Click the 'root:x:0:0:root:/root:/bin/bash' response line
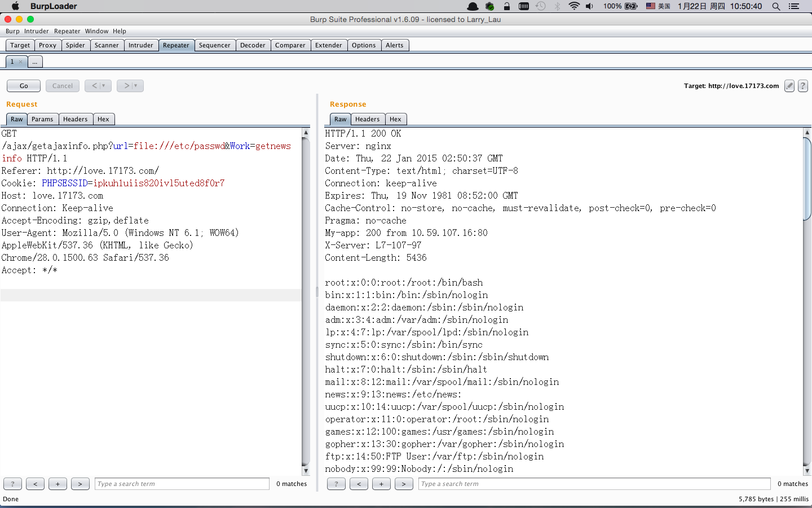Image resolution: width=812 pixels, height=508 pixels. tap(404, 283)
